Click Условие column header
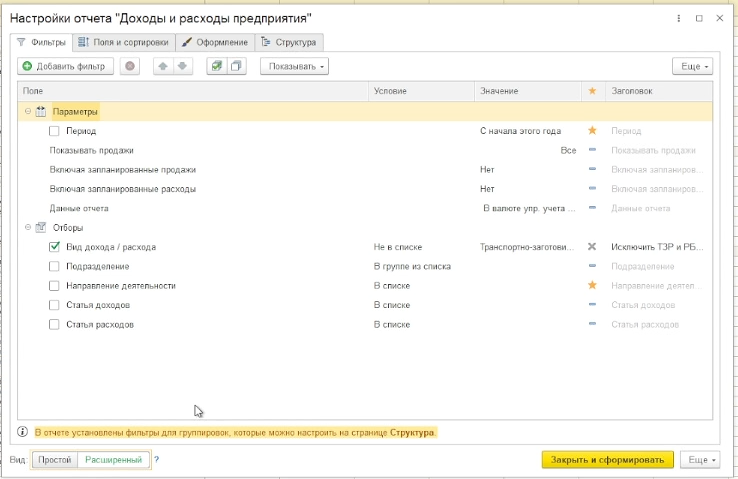Screen dimensions: 738x479 [x=421, y=91]
